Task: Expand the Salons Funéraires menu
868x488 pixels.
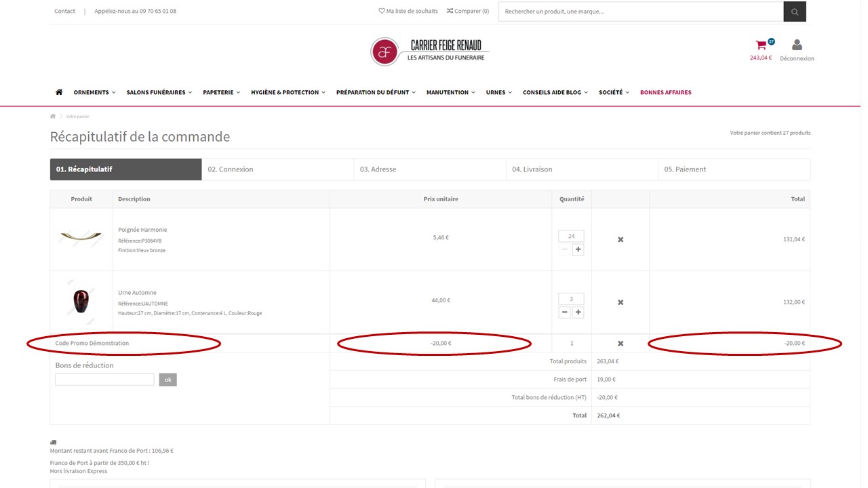Action: (159, 92)
